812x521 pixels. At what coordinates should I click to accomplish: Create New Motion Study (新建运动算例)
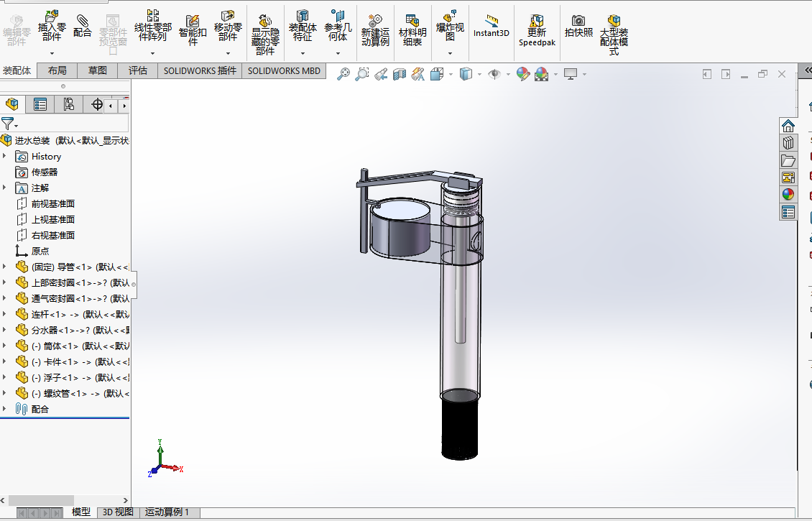[375, 30]
